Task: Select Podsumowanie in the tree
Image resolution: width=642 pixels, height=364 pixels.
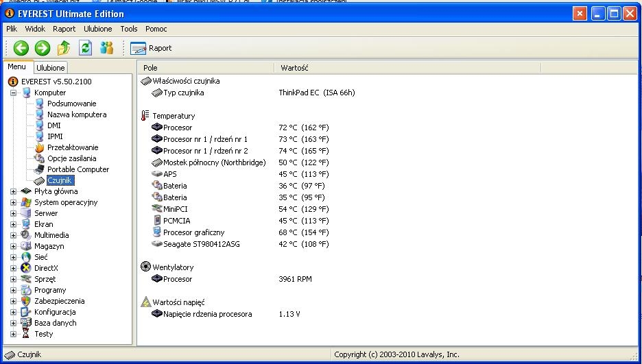Action: (71, 104)
